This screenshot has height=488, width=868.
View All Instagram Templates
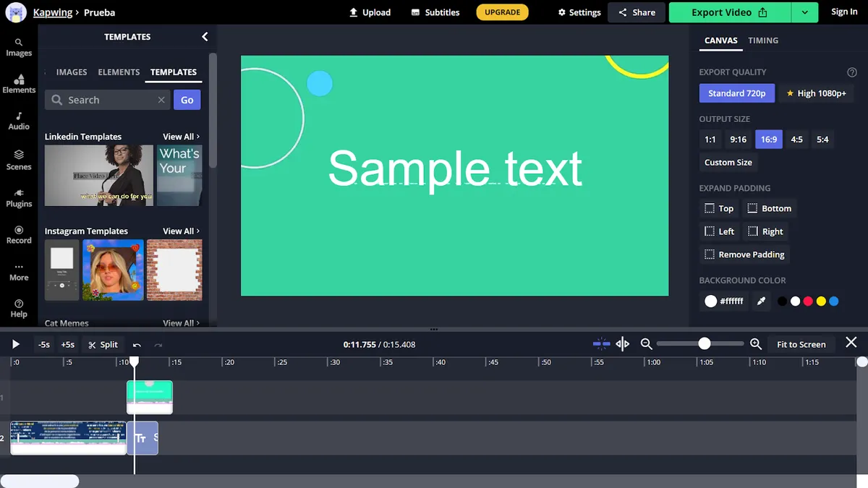(181, 231)
